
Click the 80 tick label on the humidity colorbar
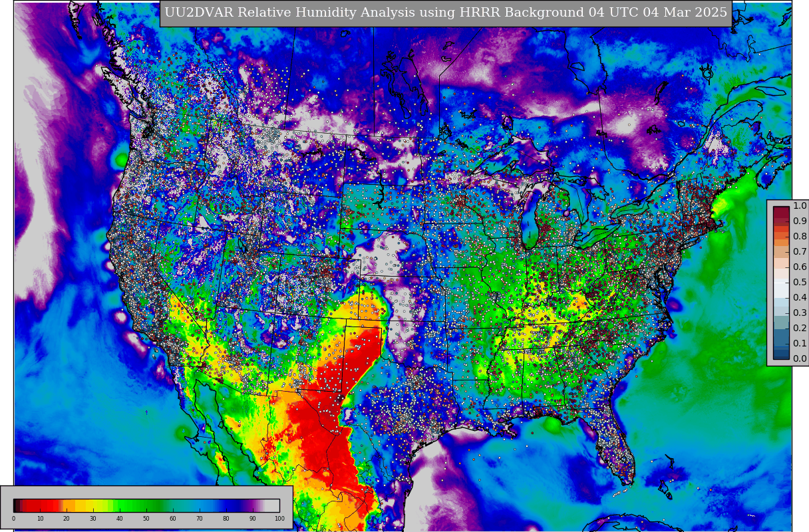coord(226,519)
